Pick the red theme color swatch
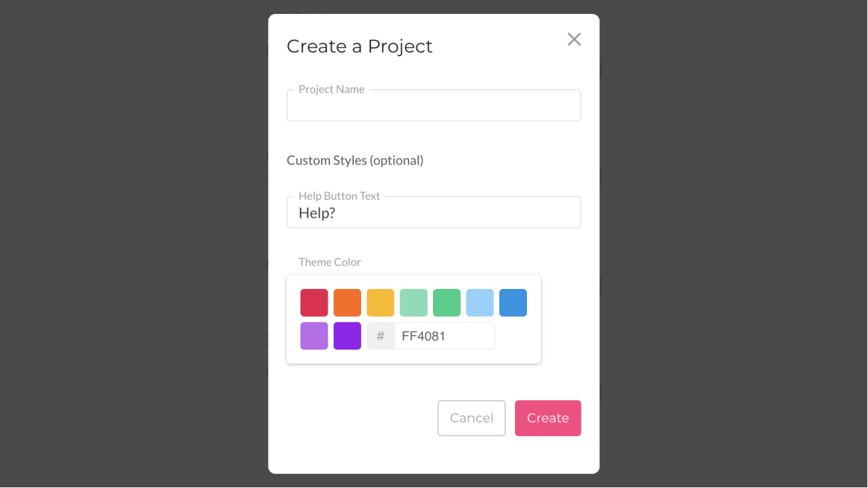 coord(314,303)
